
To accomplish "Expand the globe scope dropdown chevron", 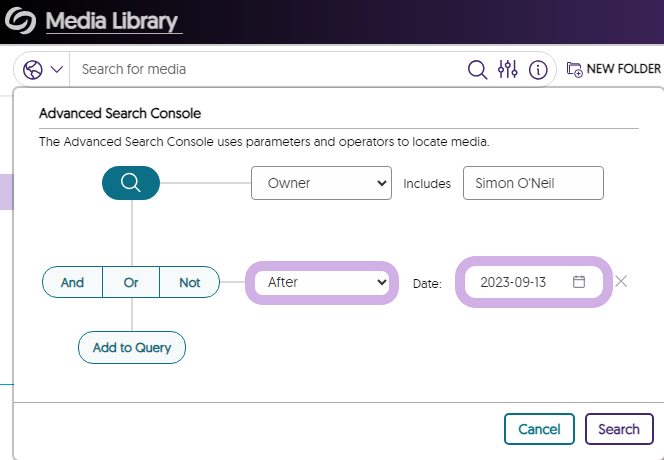I will point(56,70).
